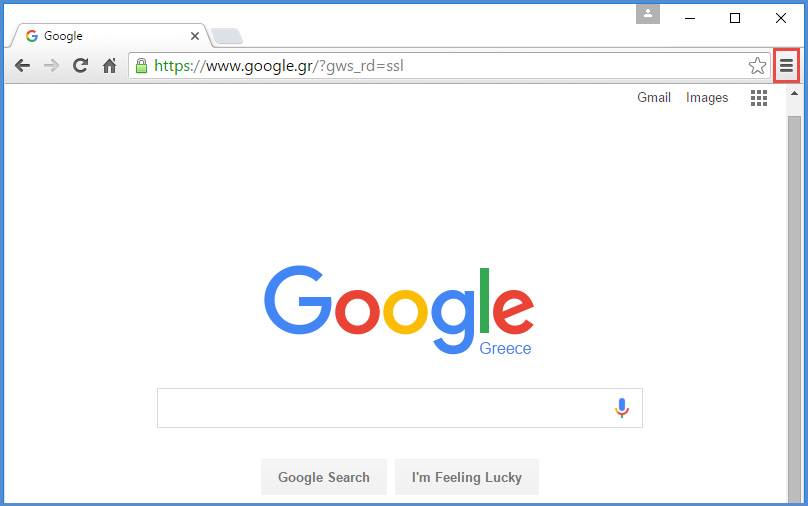
Task: Click I'm Feeling Lucky
Action: click(467, 477)
